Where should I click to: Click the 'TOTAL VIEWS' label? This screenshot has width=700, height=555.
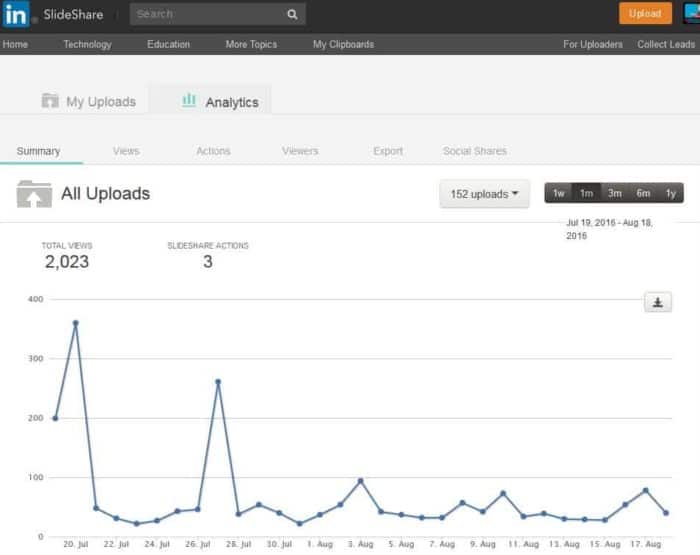pos(67,246)
